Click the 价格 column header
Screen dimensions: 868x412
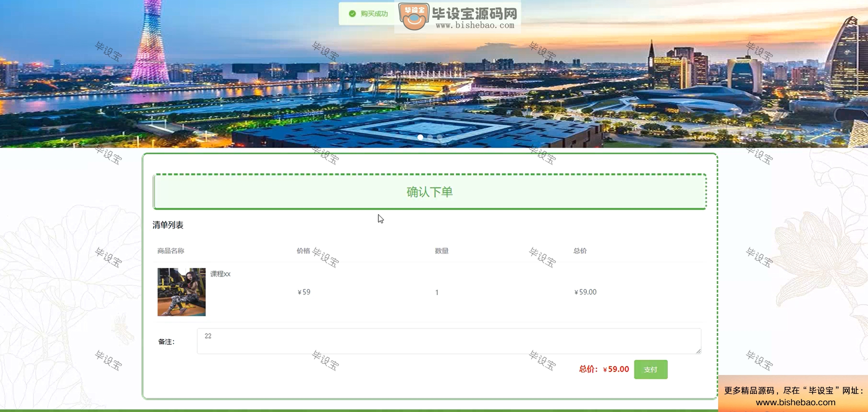pos(303,250)
